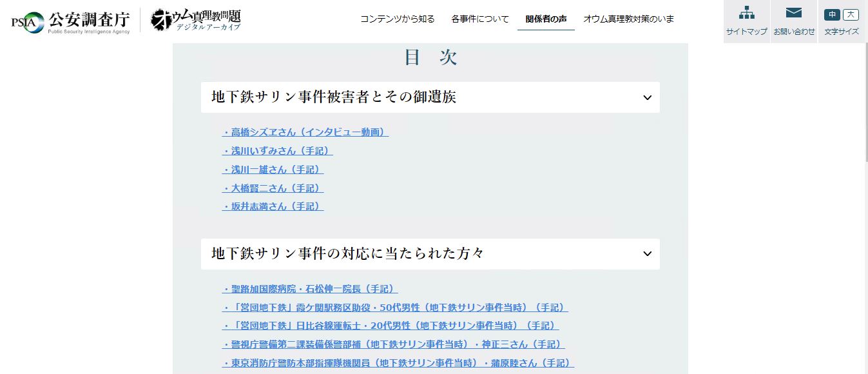
Task: Open the コンテンツから知る menu
Action: click(x=398, y=19)
